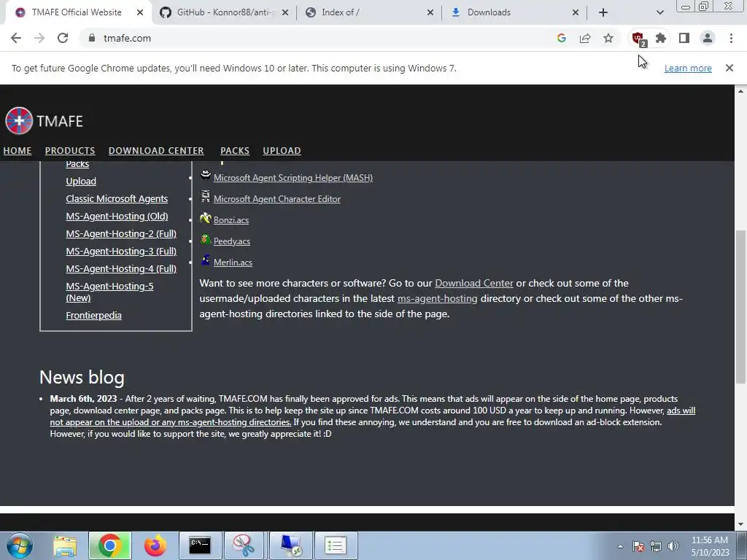Screen dimensions: 747x560
Task: Download Merlin.acs link
Action: [233, 262]
